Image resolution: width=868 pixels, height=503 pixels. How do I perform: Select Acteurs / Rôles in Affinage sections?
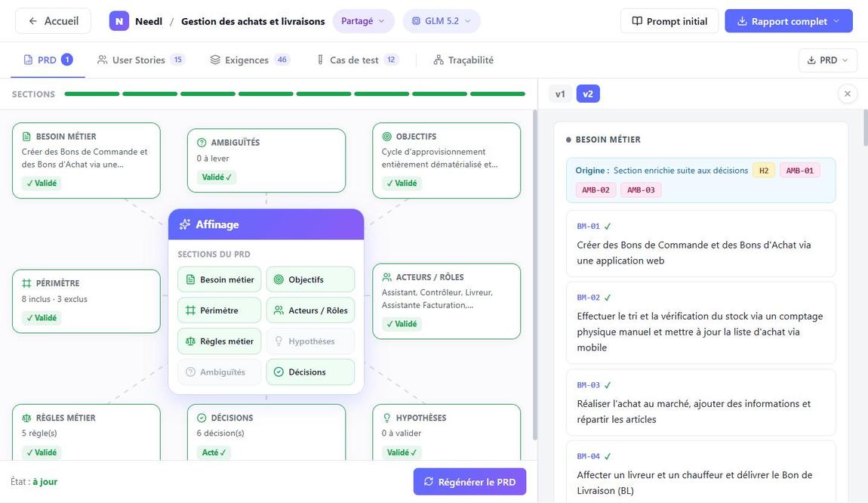coord(310,310)
